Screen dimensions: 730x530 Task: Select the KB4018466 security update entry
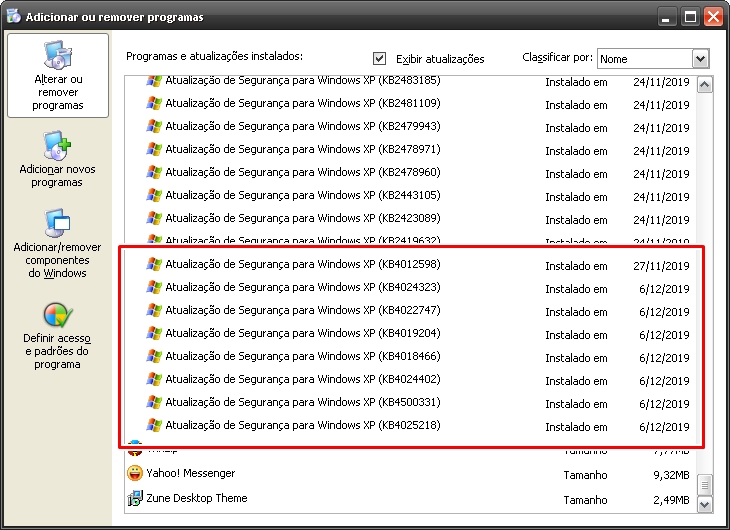pos(411,356)
